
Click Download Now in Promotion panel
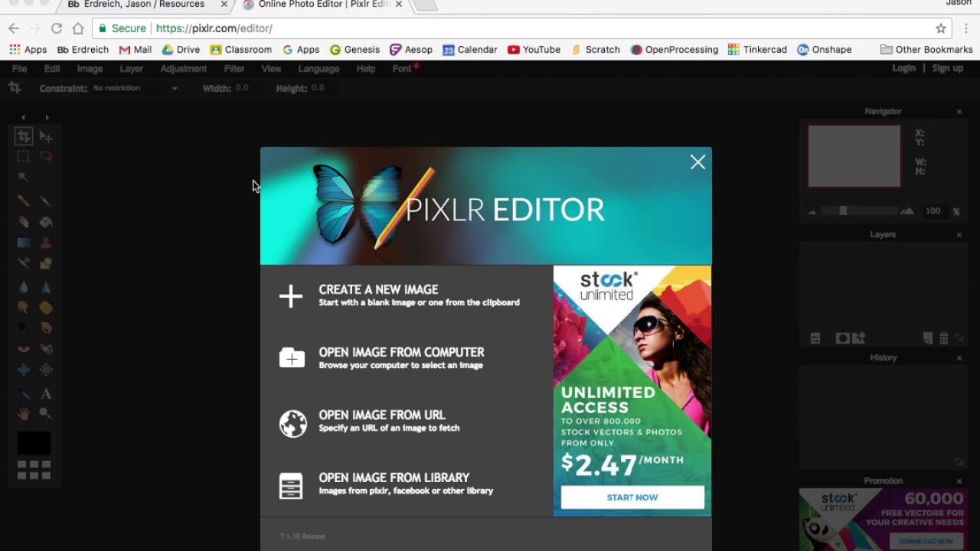click(926, 541)
